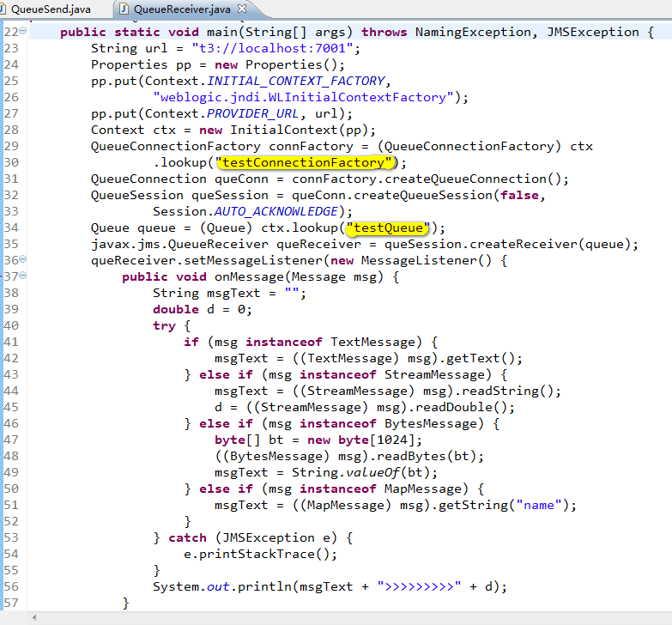Place cursor on "name" string in getString
The width and height of the screenshot is (672, 625).
point(538,505)
